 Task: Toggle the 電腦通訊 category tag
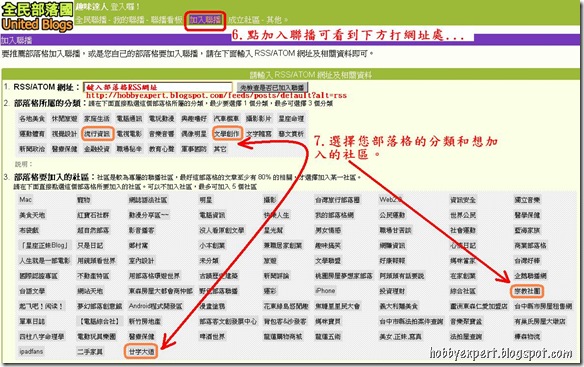[129, 119]
